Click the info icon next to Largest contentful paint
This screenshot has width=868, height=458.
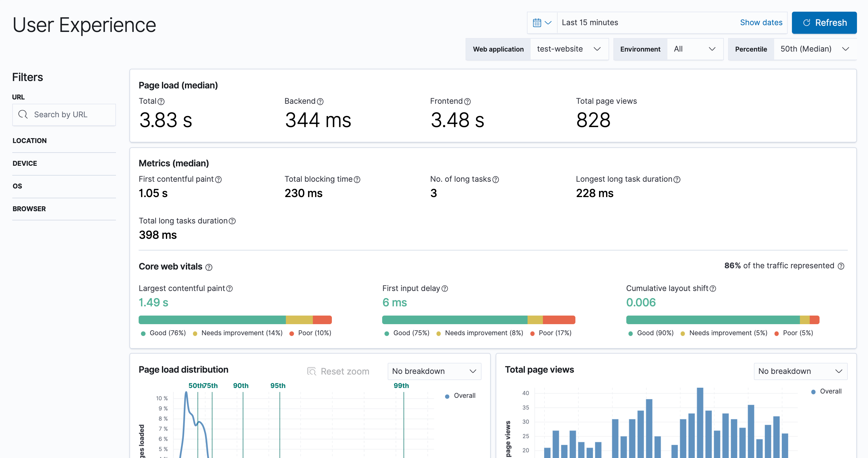point(227,288)
